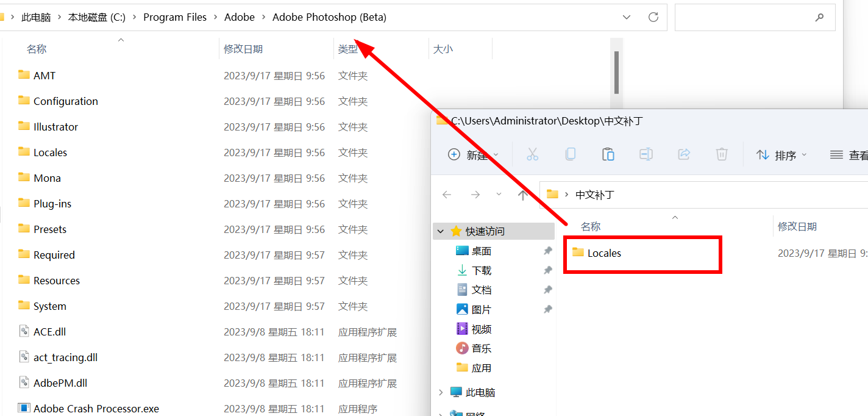Go back using the left arrow

pyautogui.click(x=447, y=195)
